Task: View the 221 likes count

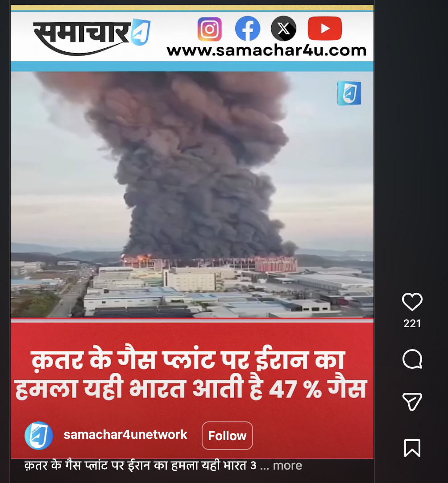Action: click(x=412, y=324)
